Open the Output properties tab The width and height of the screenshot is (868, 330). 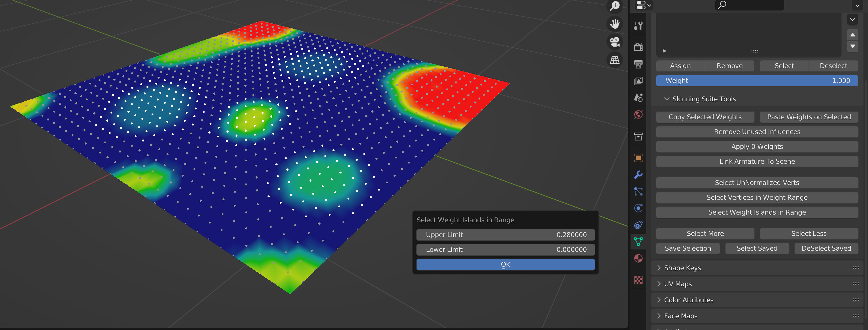[638, 64]
